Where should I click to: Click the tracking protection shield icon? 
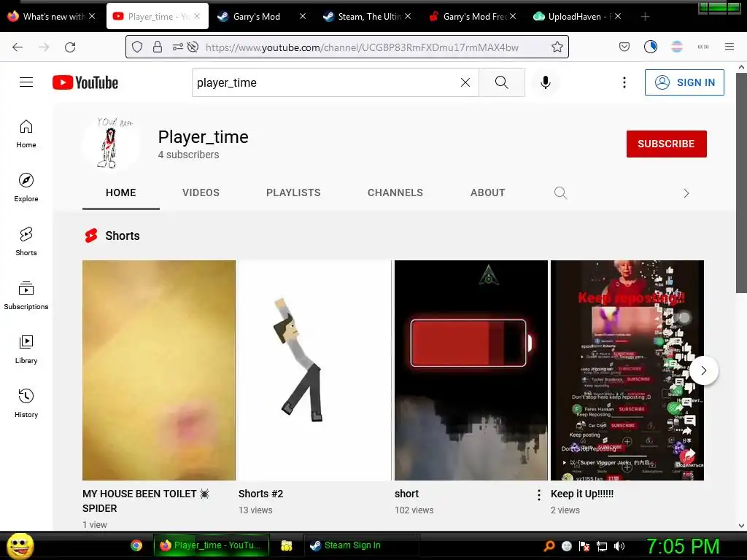(x=137, y=47)
